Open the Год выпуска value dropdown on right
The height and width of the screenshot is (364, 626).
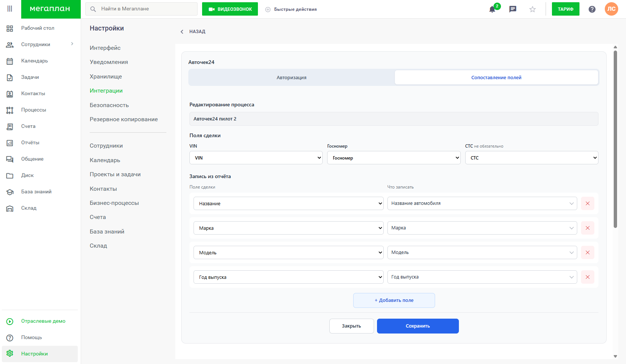click(x=482, y=277)
